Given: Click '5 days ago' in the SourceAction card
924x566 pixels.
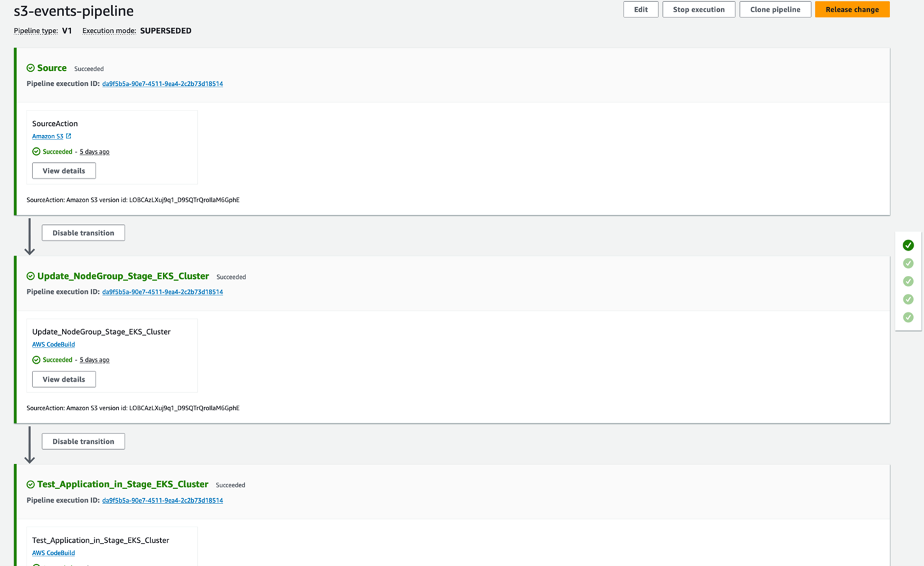Looking at the screenshot, I should click(94, 152).
